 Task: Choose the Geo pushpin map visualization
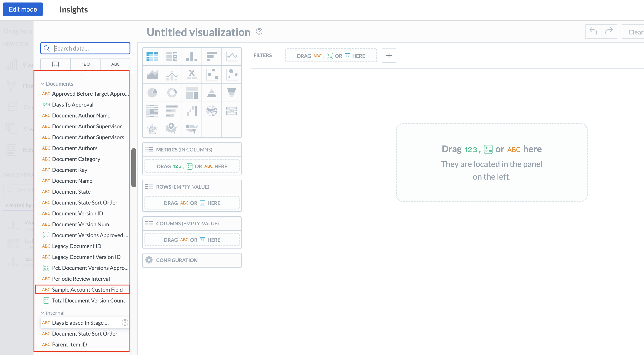pos(172,129)
